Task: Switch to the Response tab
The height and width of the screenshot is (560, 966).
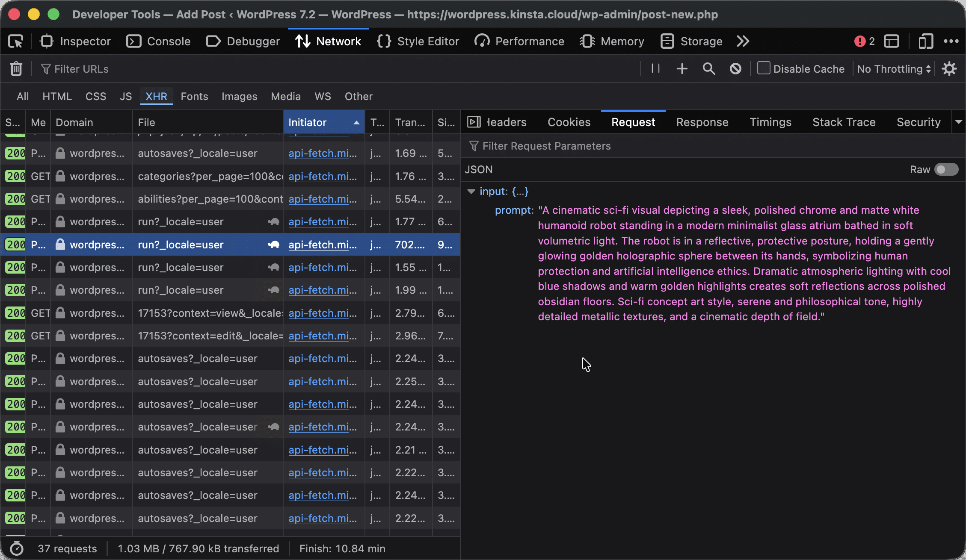Action: point(702,122)
